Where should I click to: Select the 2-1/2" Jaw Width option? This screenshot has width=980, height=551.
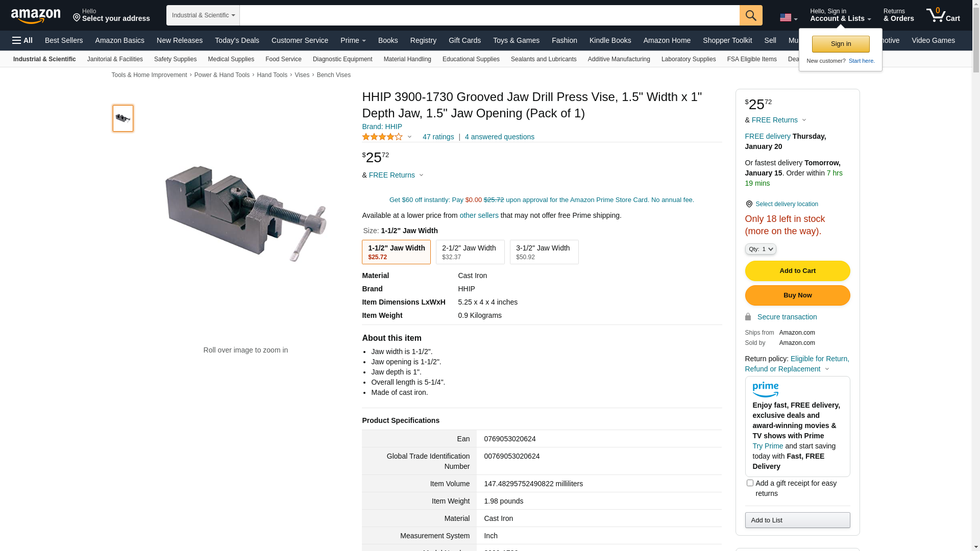470,252
